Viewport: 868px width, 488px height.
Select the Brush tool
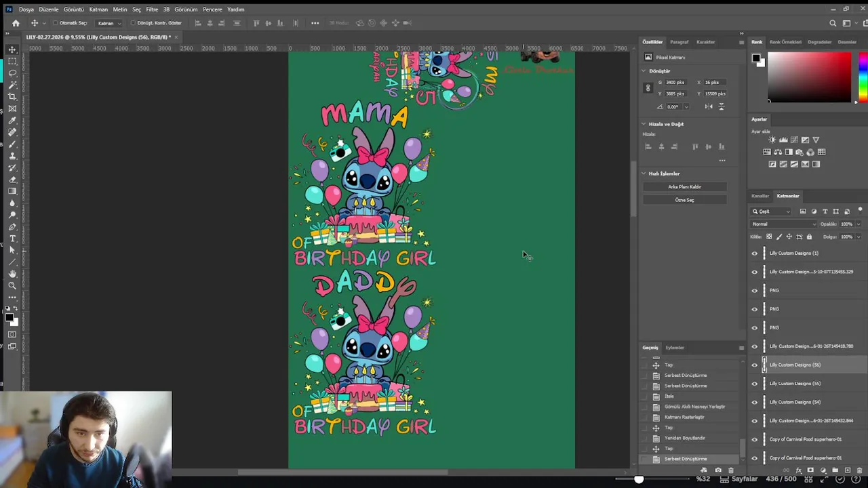tap(12, 144)
